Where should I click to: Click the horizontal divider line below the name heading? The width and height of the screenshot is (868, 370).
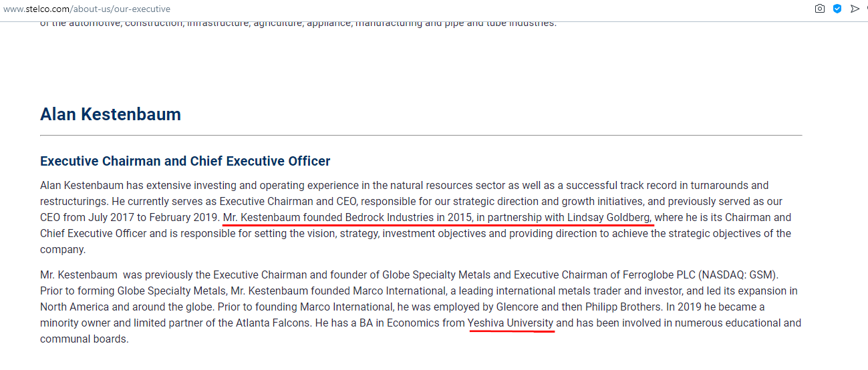(x=421, y=136)
